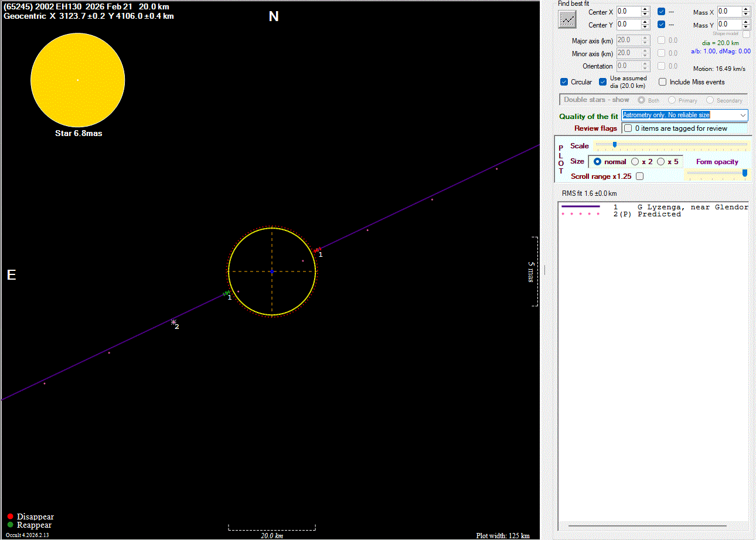The height and width of the screenshot is (540, 756).
Task: Select the x 2 plot size
Action: (x=635, y=162)
